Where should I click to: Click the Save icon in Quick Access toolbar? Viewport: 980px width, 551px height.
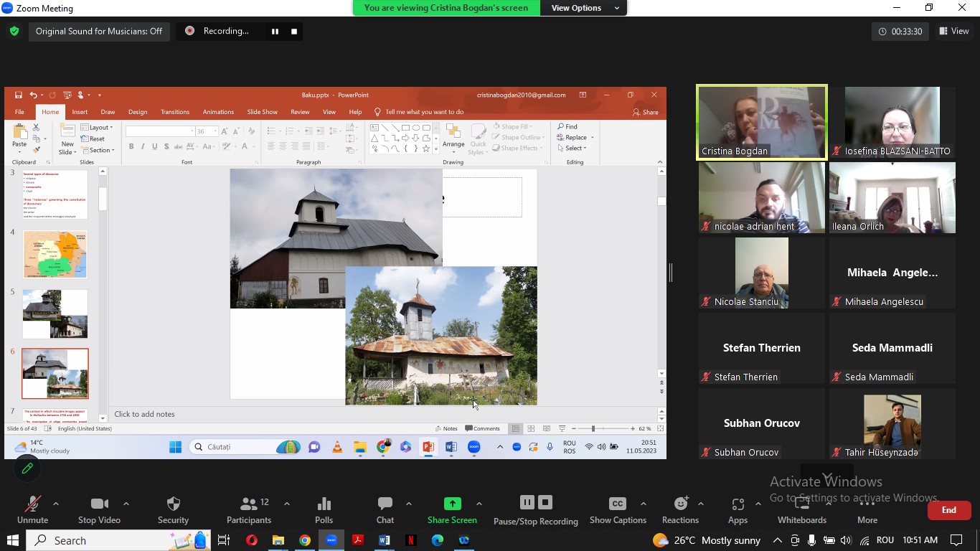pos(19,95)
